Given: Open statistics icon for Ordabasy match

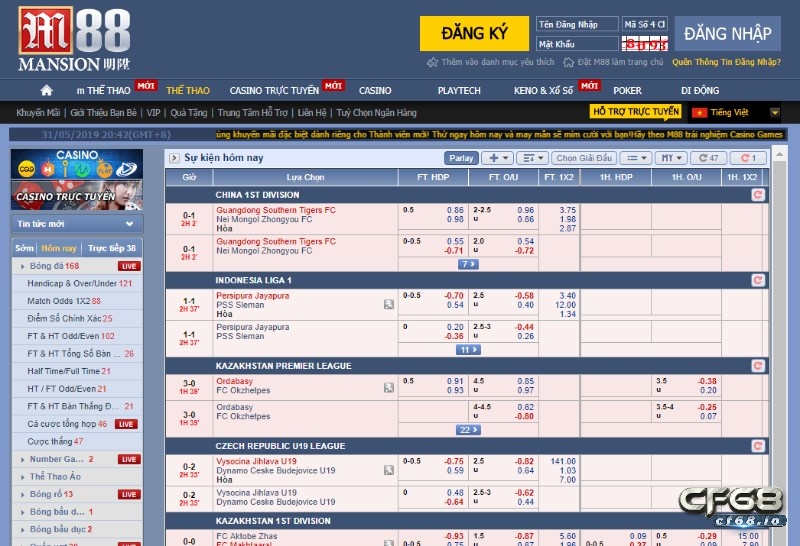Looking at the screenshot, I should (x=389, y=388).
